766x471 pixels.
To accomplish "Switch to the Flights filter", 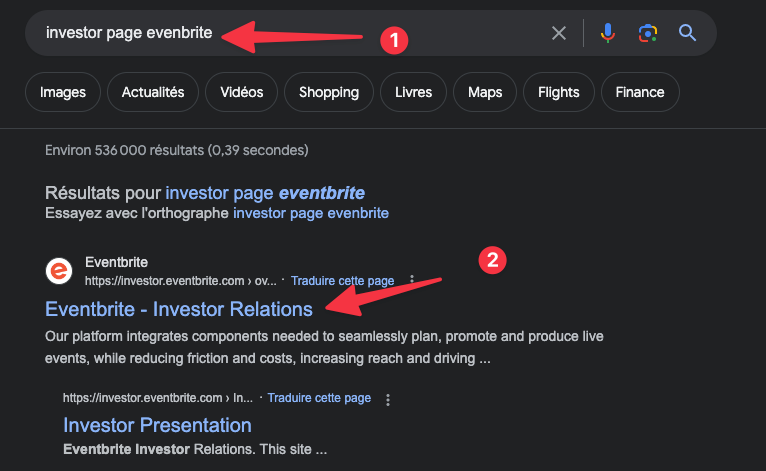I will click(558, 92).
